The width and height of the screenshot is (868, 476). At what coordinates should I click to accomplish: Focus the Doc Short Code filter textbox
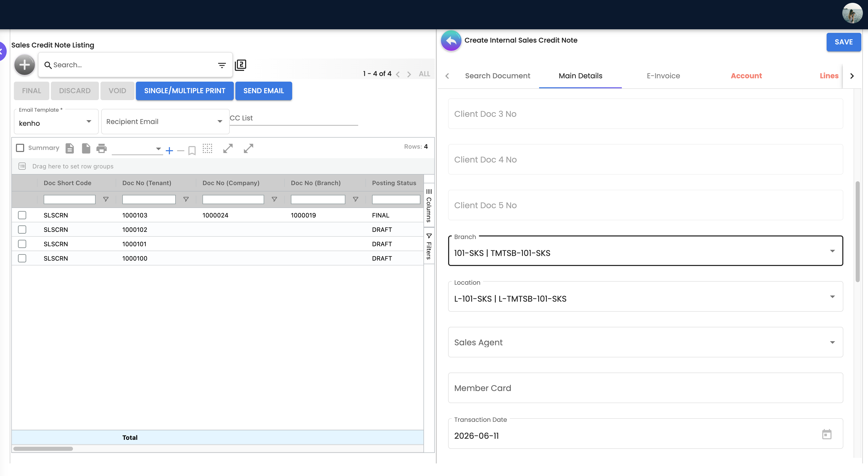(x=70, y=199)
